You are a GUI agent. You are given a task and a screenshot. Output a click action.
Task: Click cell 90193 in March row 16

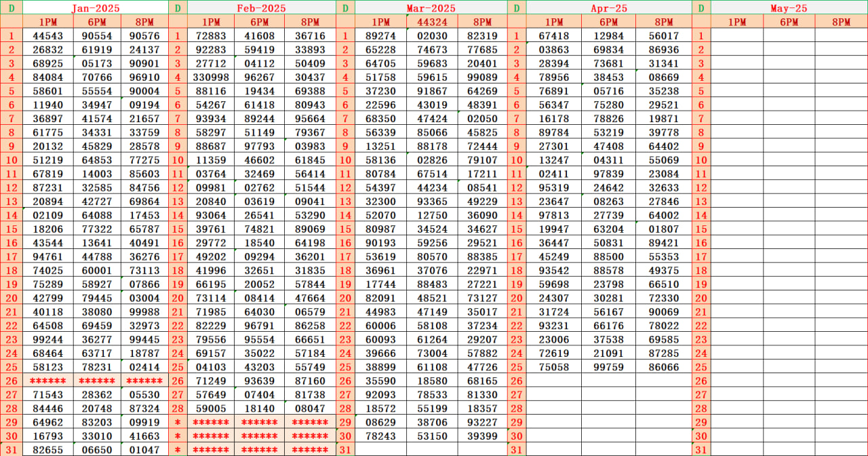tap(380, 243)
